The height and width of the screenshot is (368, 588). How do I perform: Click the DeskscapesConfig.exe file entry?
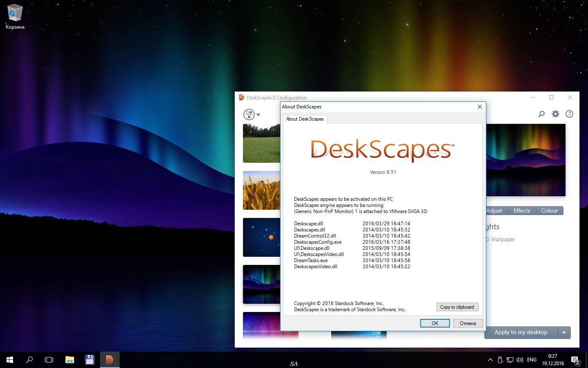318,242
